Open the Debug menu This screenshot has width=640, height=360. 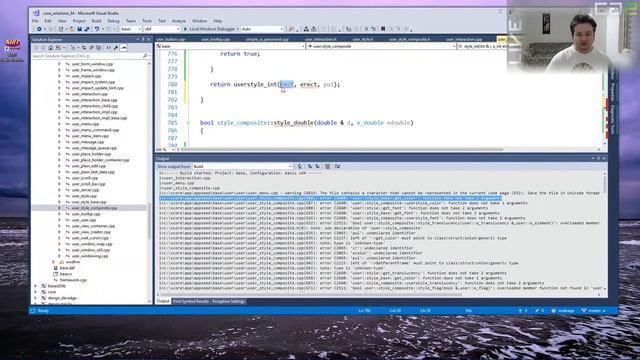113,21
